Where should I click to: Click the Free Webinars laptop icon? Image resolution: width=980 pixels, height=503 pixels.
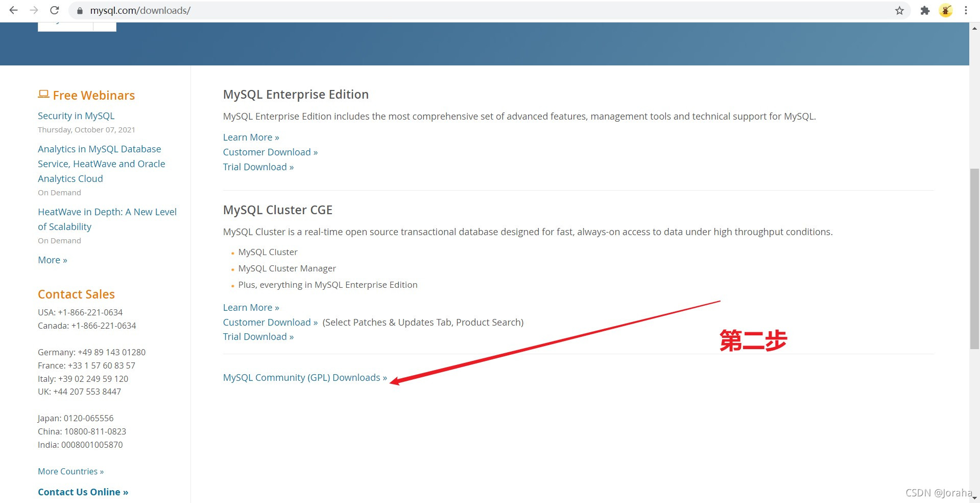click(x=43, y=94)
